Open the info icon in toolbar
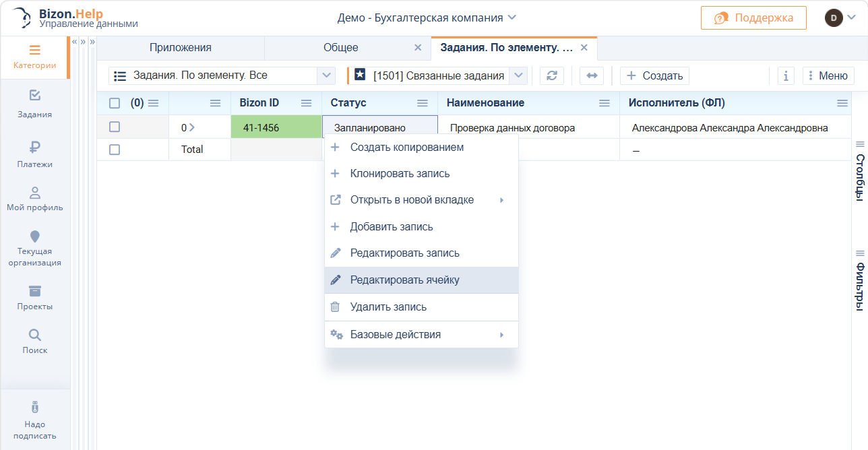Viewport: 868px width, 450px height. [x=786, y=75]
